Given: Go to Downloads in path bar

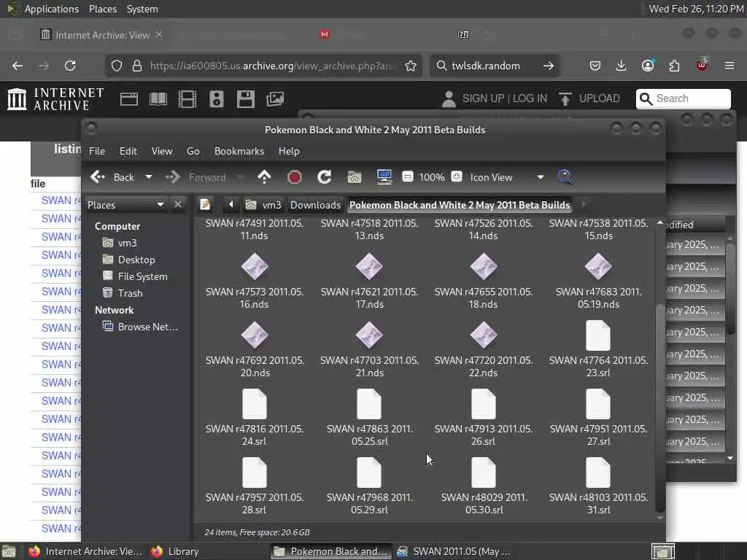Looking at the screenshot, I should tap(315, 205).
